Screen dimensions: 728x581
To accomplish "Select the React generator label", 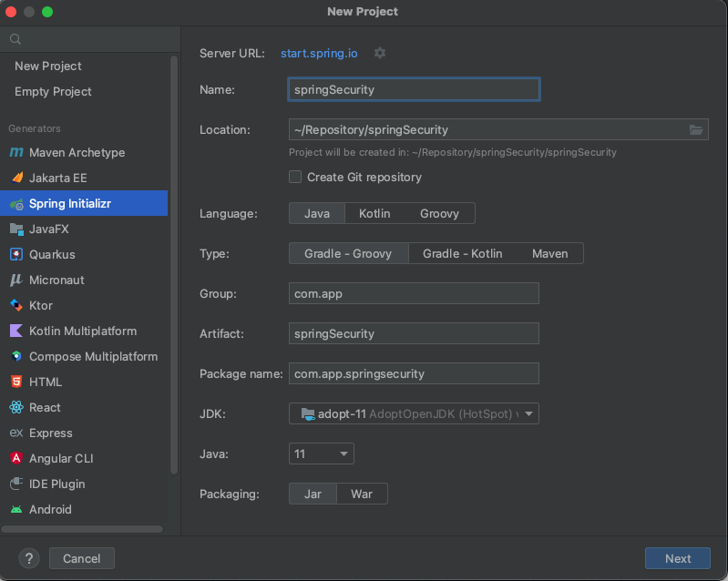I will [45, 407].
